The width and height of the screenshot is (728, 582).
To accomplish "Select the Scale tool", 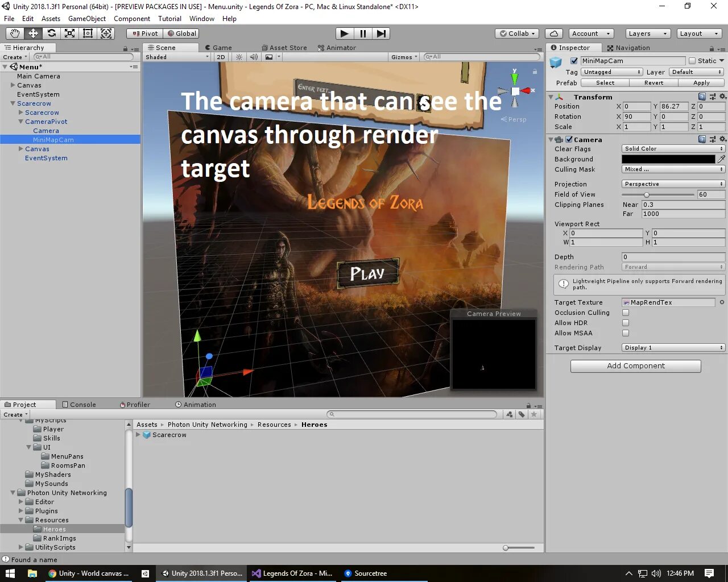I will pos(69,34).
